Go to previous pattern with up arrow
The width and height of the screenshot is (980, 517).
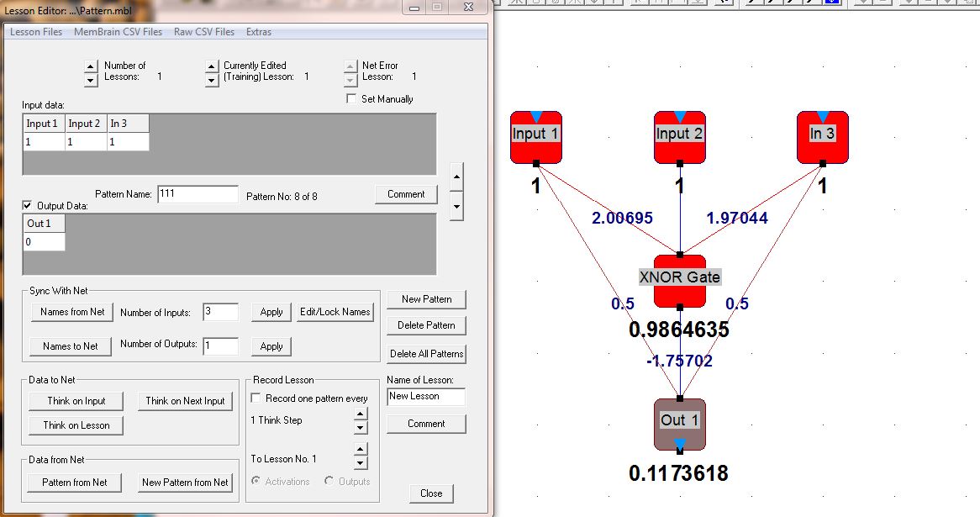pos(456,177)
